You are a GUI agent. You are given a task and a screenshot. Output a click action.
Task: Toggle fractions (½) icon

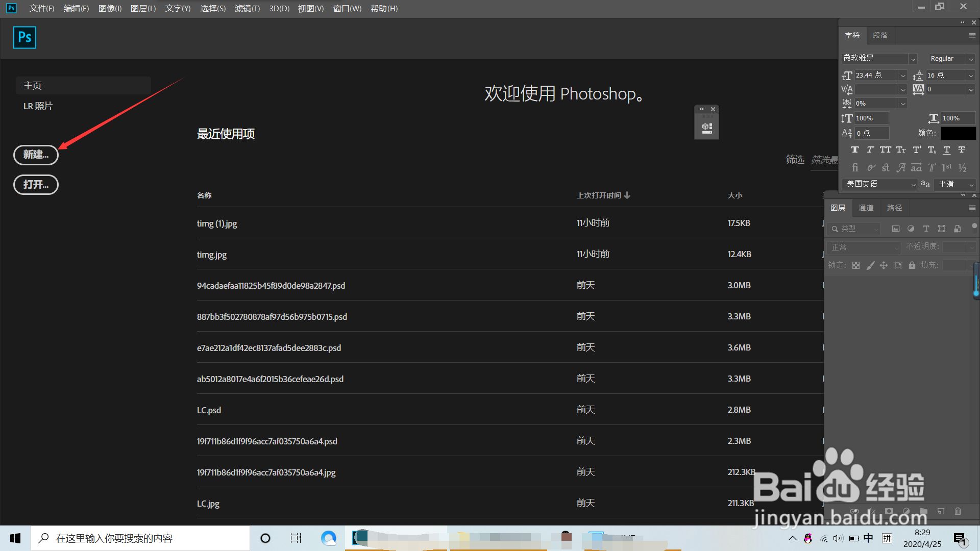pyautogui.click(x=963, y=167)
